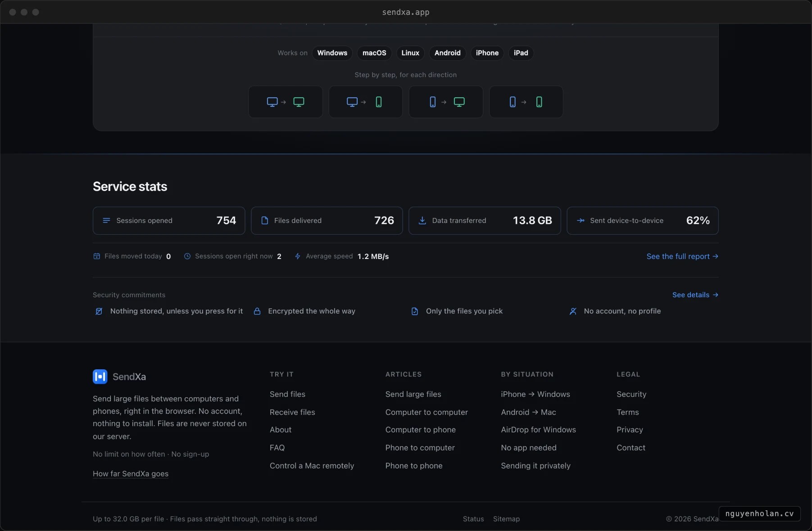
Task: Open the Send files footer link
Action: click(287, 394)
